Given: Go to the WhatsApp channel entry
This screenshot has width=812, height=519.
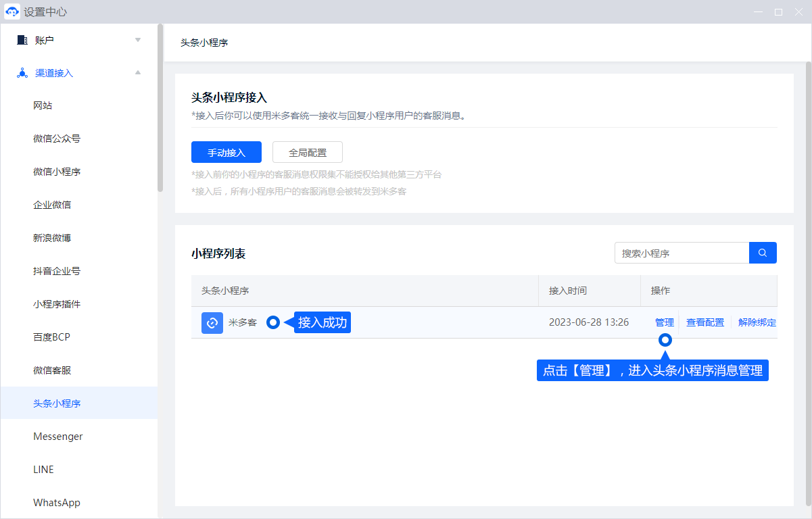Looking at the screenshot, I should click(x=57, y=503).
